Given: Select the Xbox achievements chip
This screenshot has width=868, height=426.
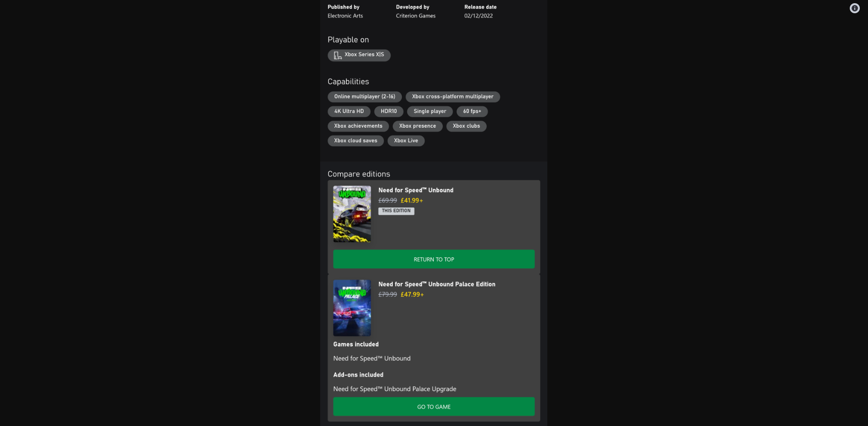Looking at the screenshot, I should [x=358, y=126].
